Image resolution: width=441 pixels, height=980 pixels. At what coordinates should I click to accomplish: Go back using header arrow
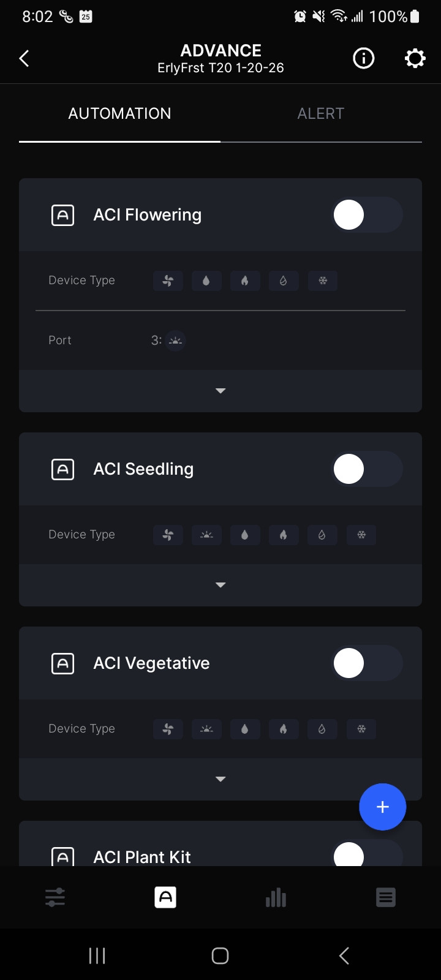click(x=24, y=59)
